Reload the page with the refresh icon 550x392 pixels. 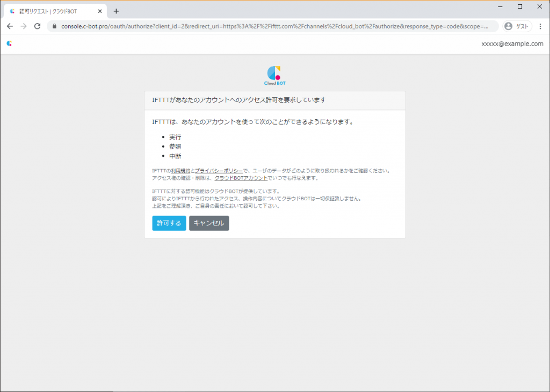click(37, 26)
